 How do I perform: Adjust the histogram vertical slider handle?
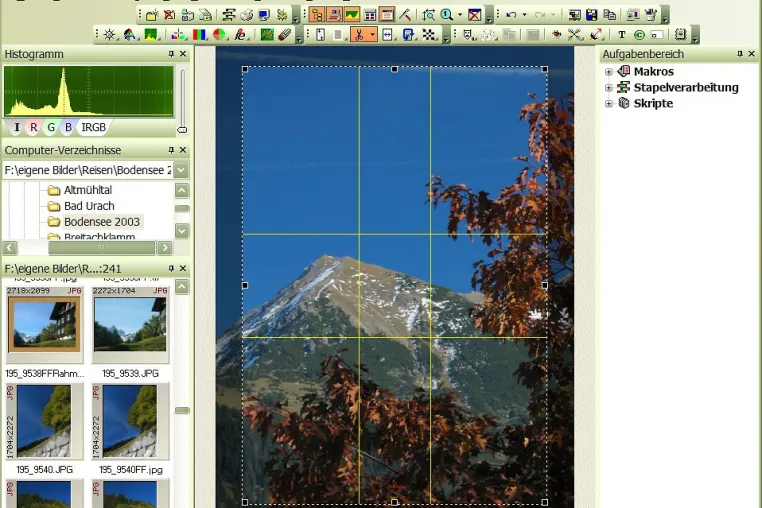point(182,130)
